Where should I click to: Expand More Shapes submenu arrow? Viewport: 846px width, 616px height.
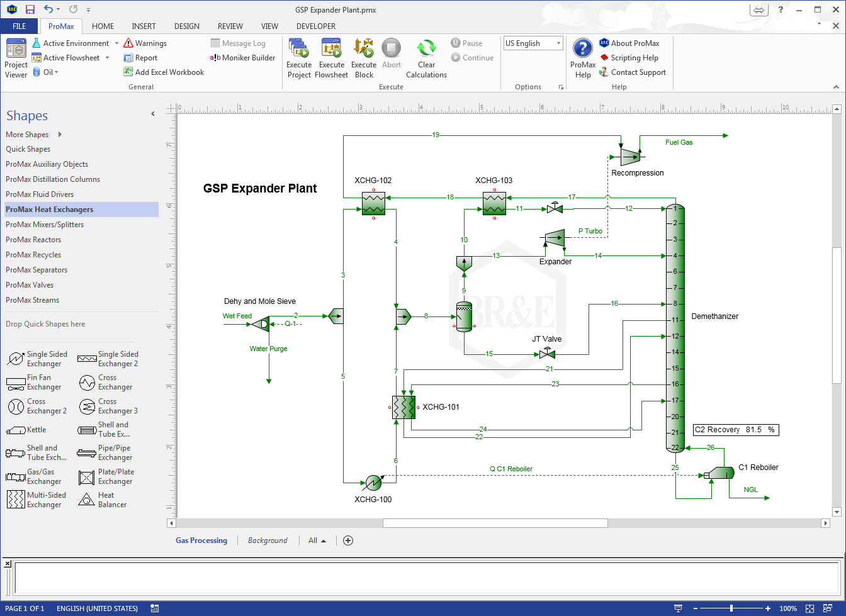(60, 134)
